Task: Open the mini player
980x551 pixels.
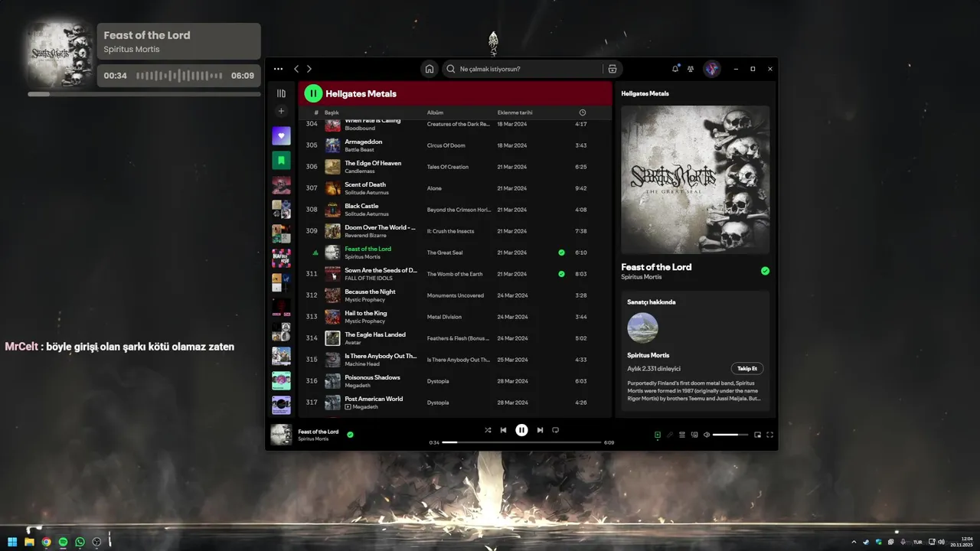Action: [757, 435]
